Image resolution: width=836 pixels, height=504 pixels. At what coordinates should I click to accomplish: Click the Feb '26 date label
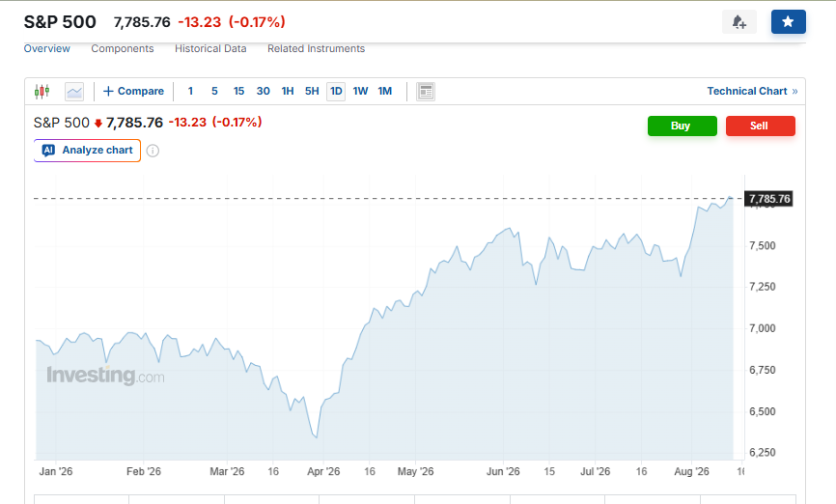(x=144, y=471)
